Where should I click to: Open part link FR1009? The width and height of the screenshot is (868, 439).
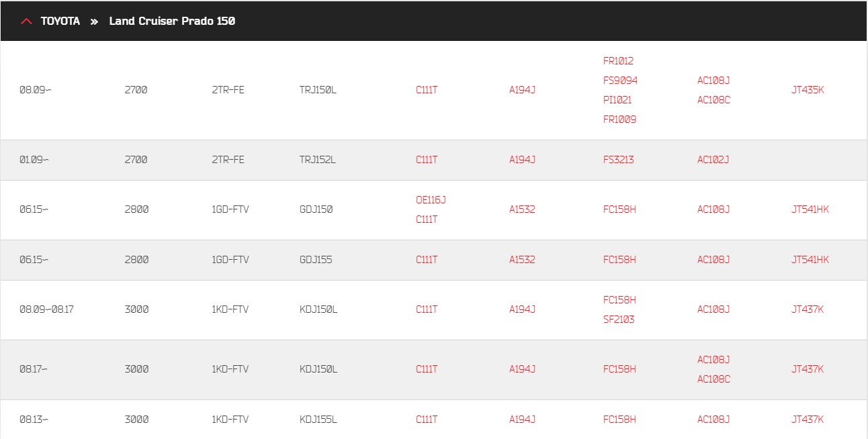(x=619, y=119)
